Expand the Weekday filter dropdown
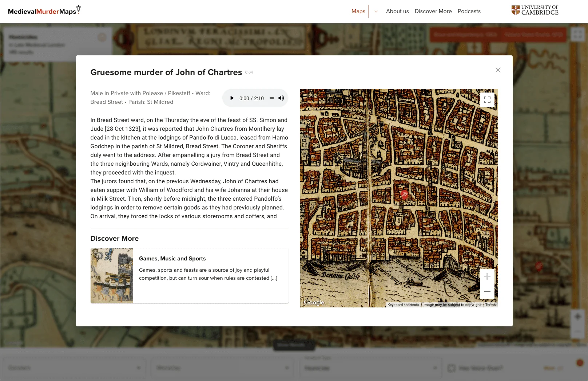The image size is (588, 381). pos(222,368)
